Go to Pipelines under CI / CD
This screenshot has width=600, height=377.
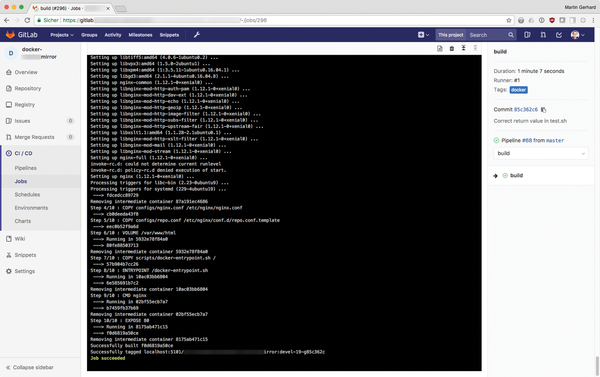click(x=26, y=168)
